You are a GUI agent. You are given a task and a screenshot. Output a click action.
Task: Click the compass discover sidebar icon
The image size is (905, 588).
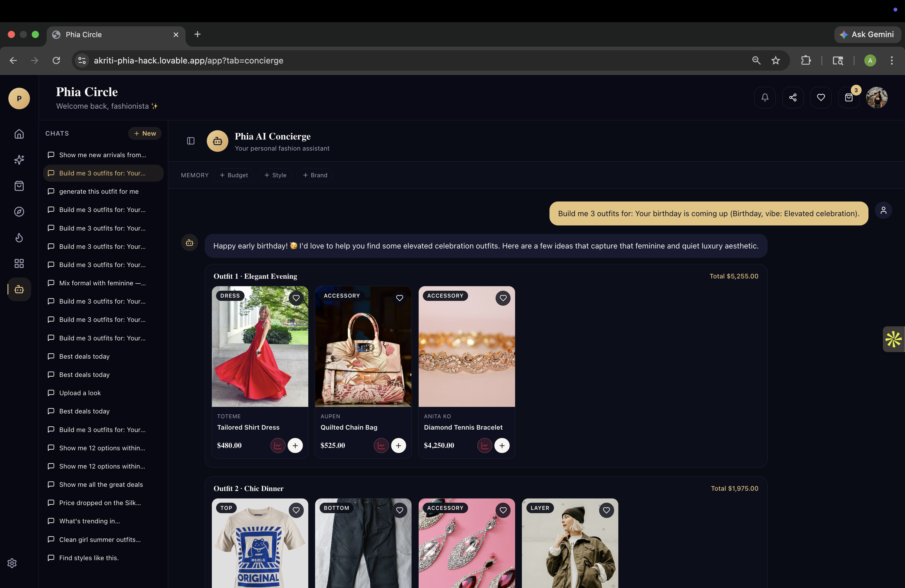click(x=19, y=212)
